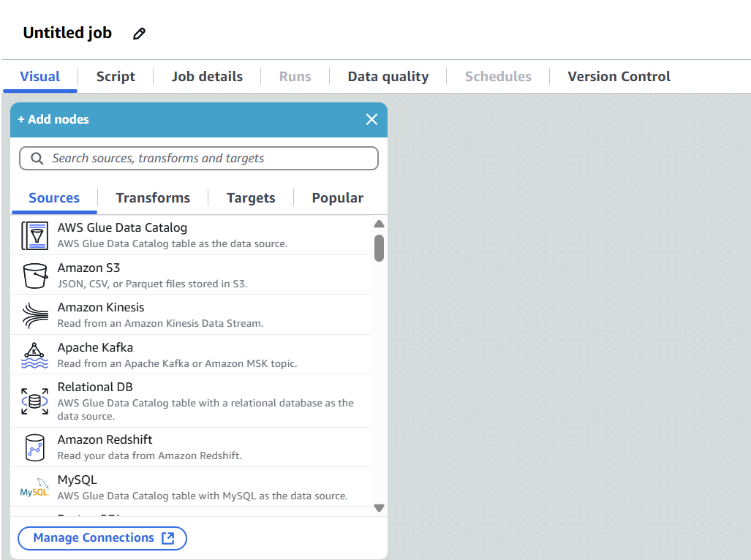
Task: Click 'JSON, CSV, or Parquet files stored in S3.'
Action: 152,284
